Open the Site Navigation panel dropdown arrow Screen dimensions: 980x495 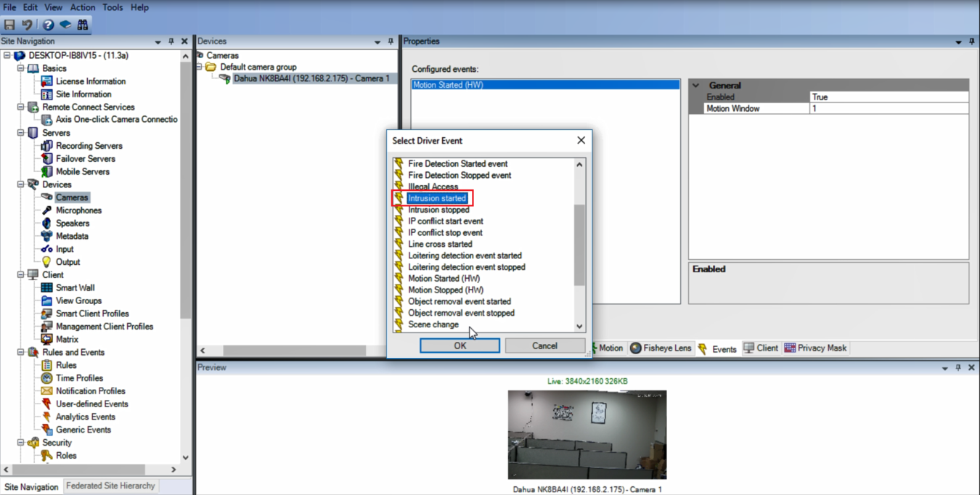pyautogui.click(x=158, y=42)
